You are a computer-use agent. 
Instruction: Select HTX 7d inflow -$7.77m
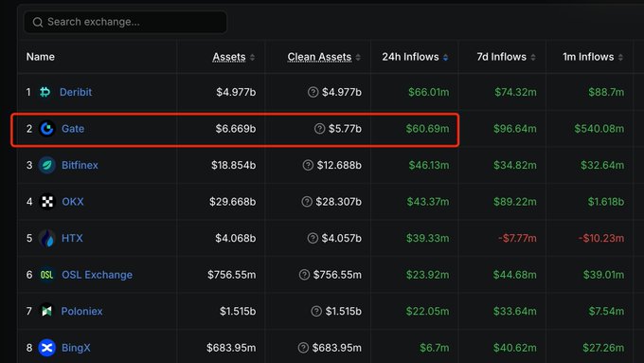click(x=517, y=238)
